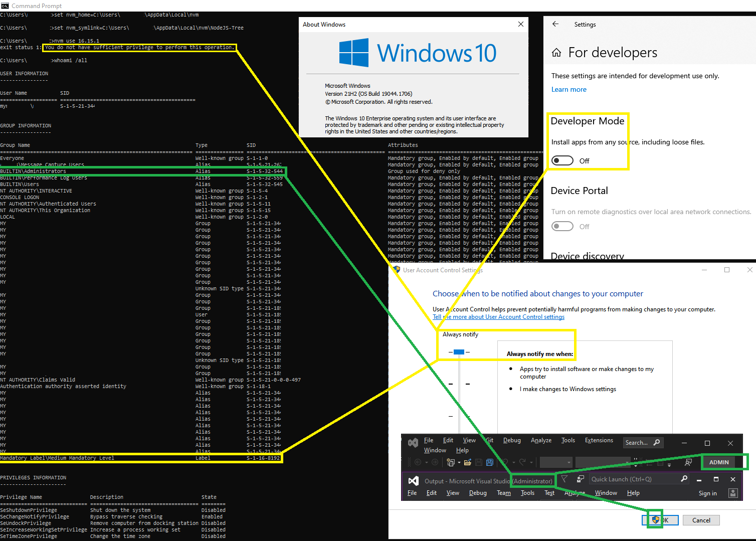The image size is (756, 541).
Task: Open the User Account Control settings link
Action: (498, 316)
